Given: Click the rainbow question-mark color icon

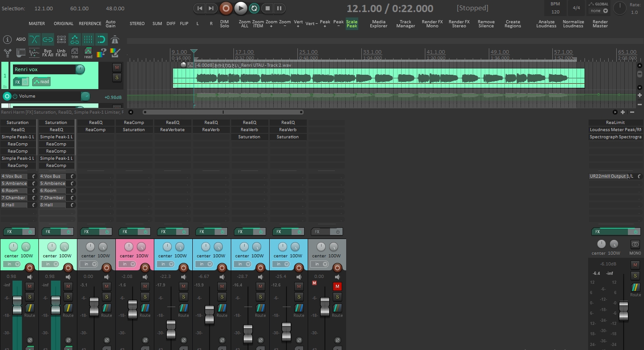Looking at the screenshot, I should [102, 53].
